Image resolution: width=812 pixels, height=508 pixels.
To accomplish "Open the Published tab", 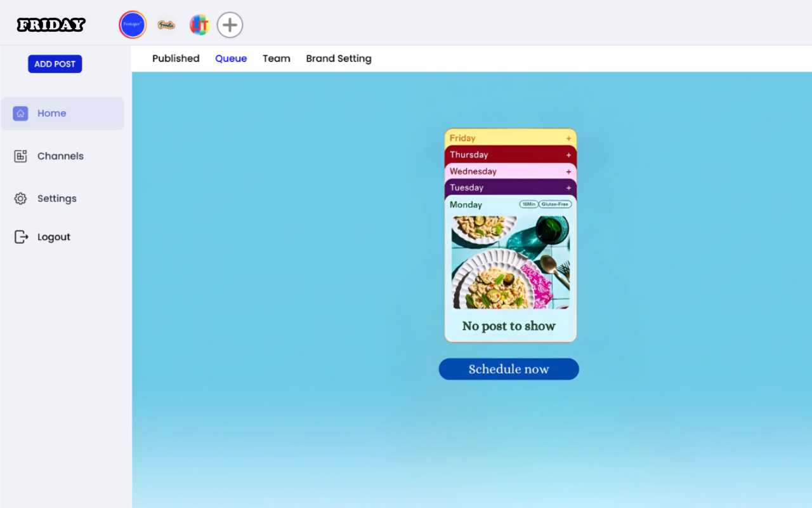I will [x=176, y=58].
